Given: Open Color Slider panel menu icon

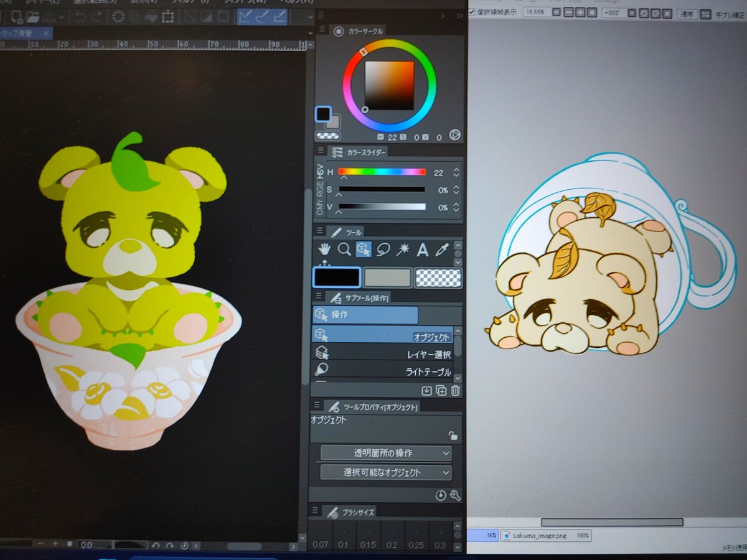Looking at the screenshot, I should click(322, 151).
